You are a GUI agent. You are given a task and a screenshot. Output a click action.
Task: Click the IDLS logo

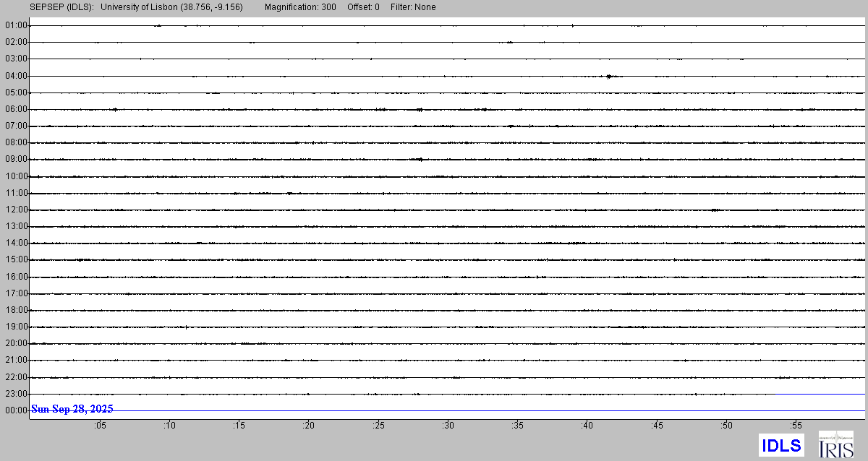781,445
